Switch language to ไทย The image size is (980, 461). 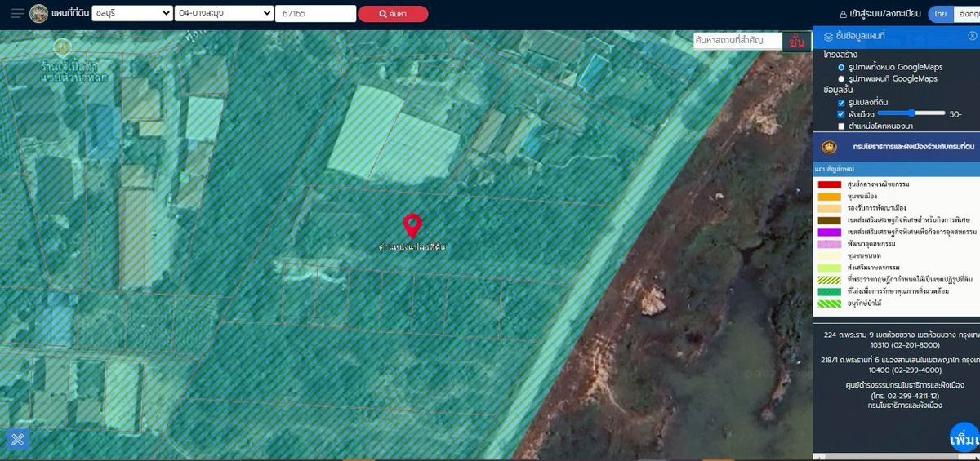tap(941, 14)
